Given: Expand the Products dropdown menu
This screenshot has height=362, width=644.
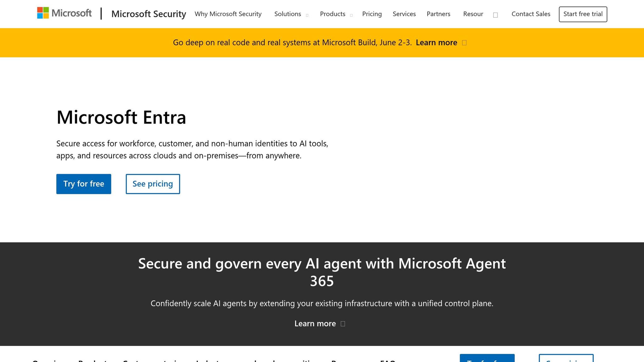Looking at the screenshot, I should [336, 14].
